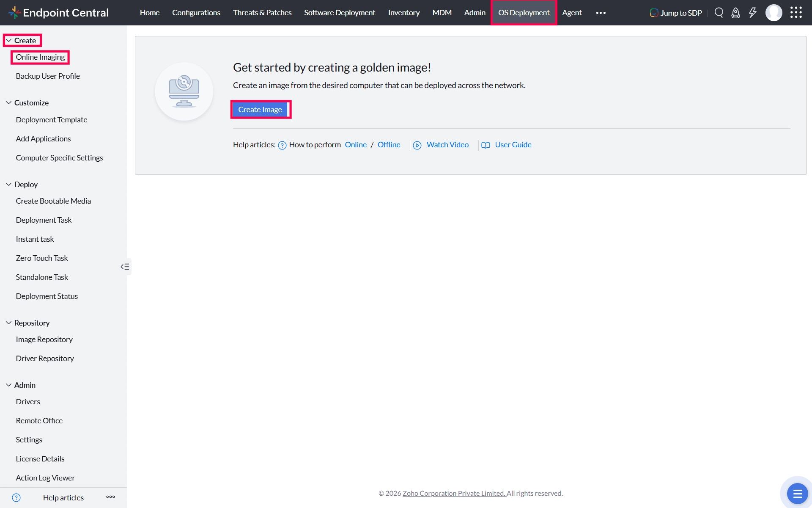Open Zero Touch Task
The image size is (812, 508).
[x=42, y=258]
